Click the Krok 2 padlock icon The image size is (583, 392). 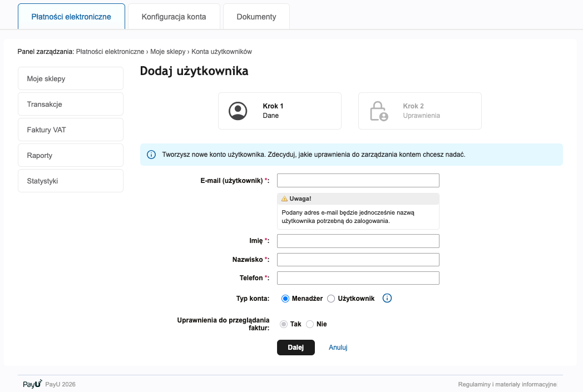click(x=378, y=111)
